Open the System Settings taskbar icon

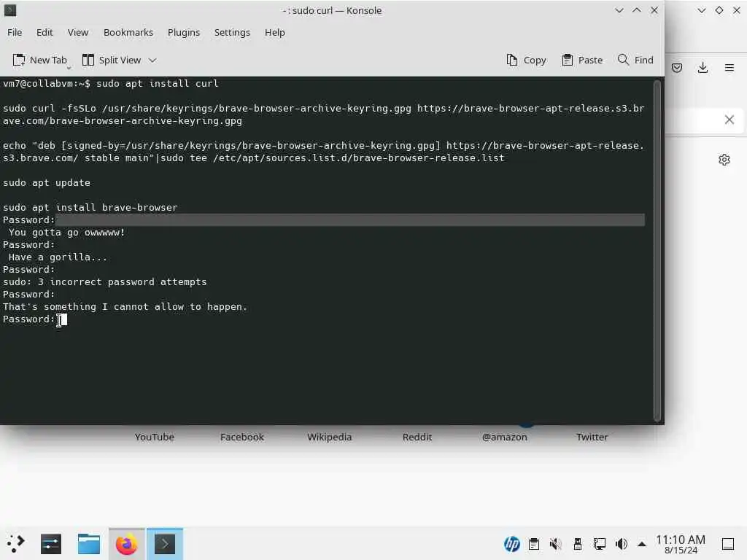pyautogui.click(x=51, y=544)
